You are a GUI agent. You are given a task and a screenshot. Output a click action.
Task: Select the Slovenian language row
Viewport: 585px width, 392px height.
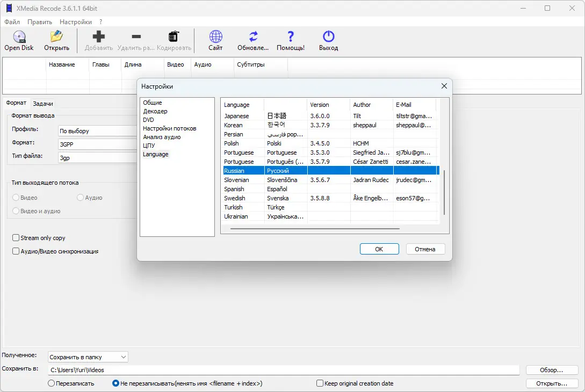tap(330, 180)
